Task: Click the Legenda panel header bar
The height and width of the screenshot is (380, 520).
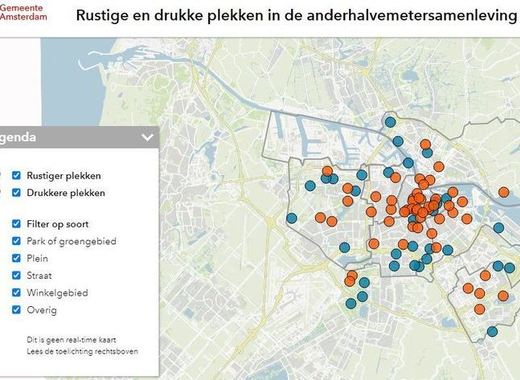Action: click(79, 137)
